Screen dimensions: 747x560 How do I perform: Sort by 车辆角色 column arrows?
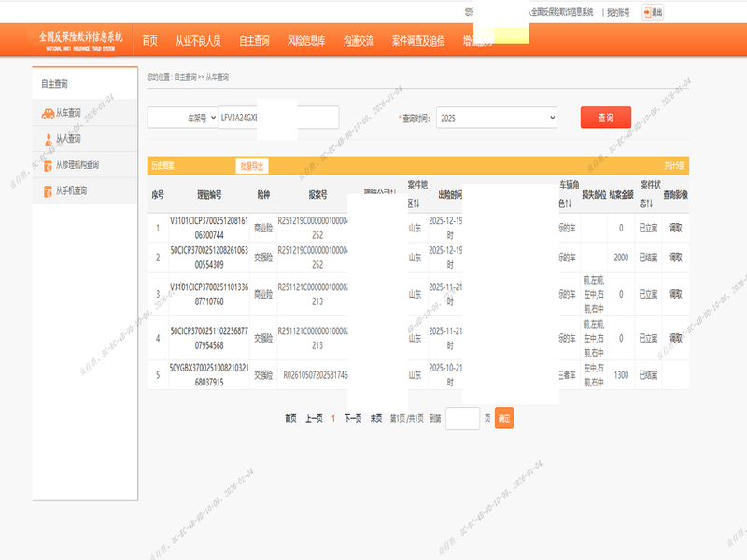click(x=569, y=203)
